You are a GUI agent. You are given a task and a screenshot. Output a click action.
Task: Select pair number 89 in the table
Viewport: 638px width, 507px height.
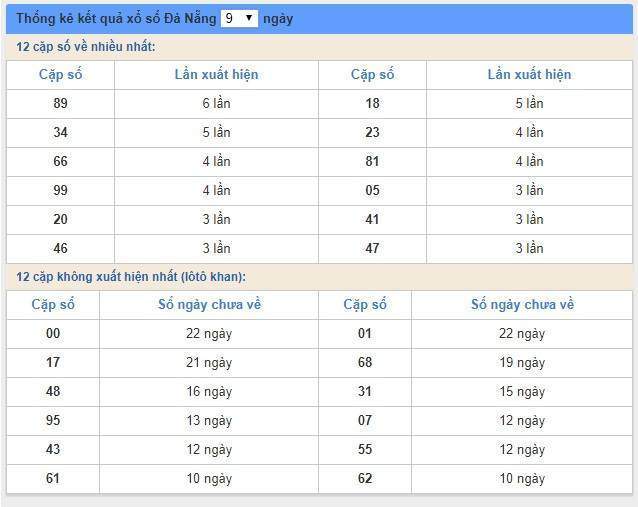[60, 104]
